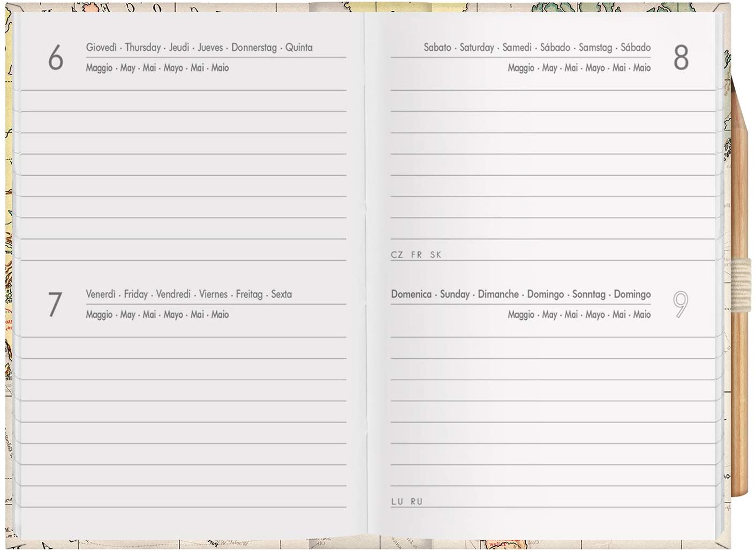Click the outlined number 9 date
Screen dimensions: 756x551
tap(681, 304)
